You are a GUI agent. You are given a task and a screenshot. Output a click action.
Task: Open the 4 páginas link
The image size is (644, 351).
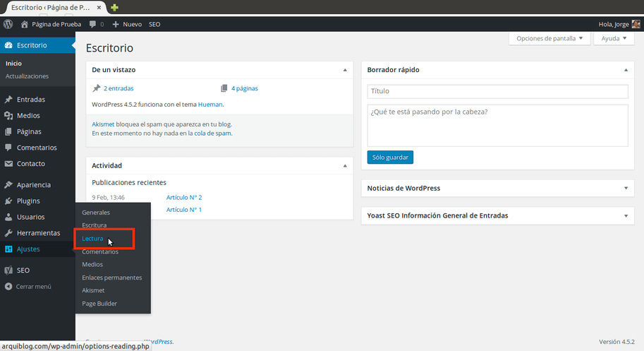244,88
